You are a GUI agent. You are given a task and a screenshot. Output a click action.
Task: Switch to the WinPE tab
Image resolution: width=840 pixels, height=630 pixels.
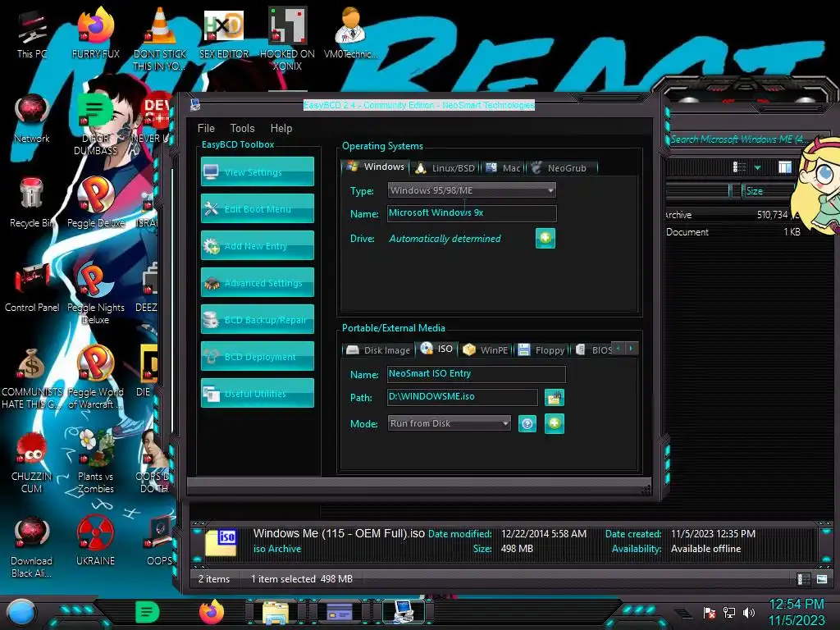pos(486,349)
